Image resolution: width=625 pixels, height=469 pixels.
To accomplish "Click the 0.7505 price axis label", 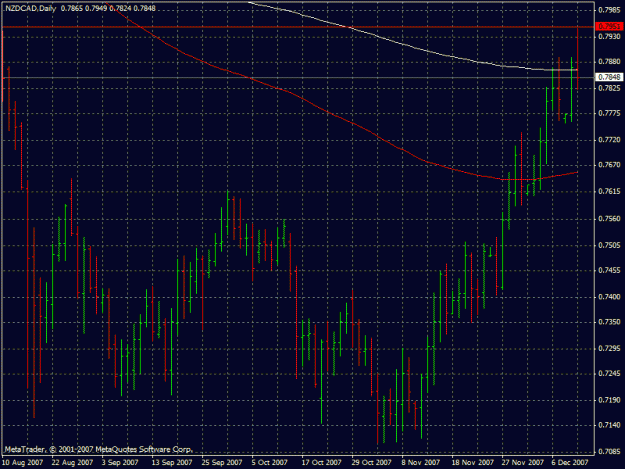I will [609, 245].
